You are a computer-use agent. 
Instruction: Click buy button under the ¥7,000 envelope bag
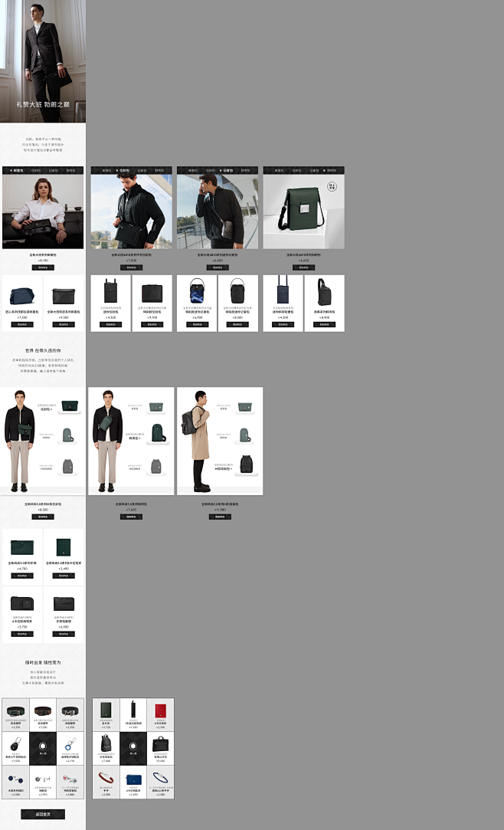point(131,267)
